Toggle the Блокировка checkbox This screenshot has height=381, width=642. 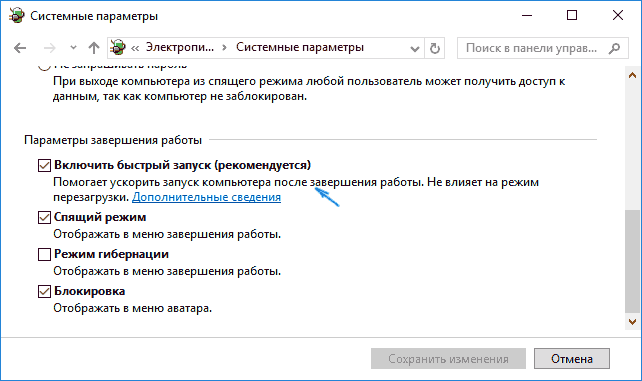click(x=44, y=291)
